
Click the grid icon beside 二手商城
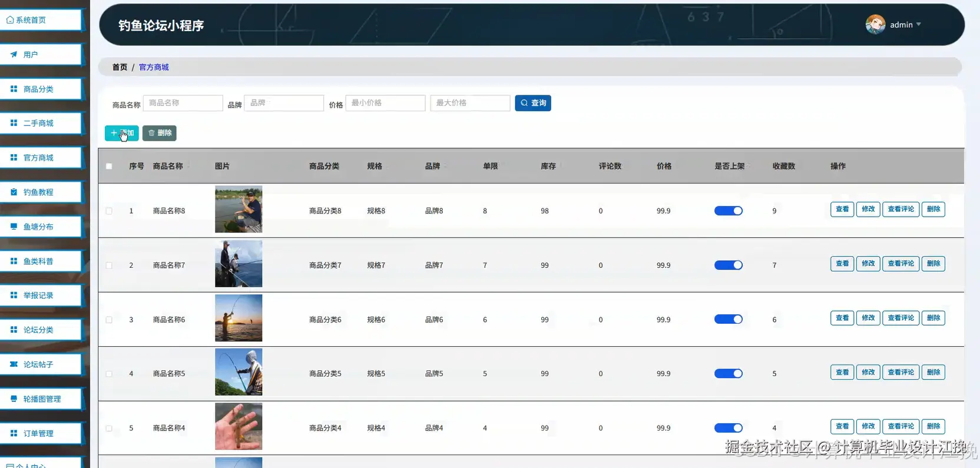(x=14, y=123)
